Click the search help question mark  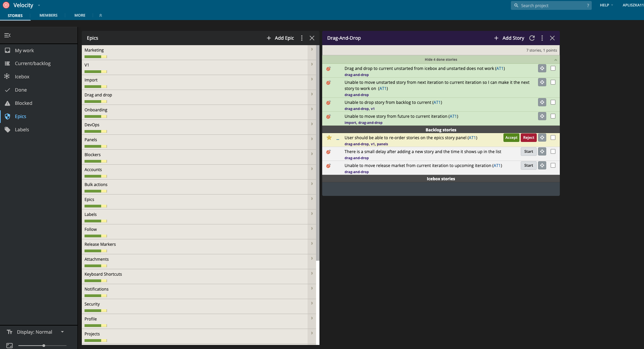(x=588, y=5)
